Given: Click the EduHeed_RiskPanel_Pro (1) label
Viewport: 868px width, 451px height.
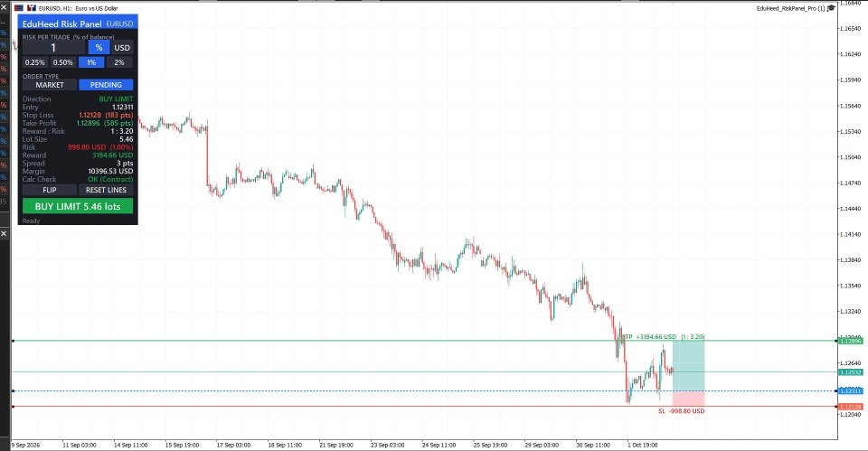Looking at the screenshot, I should coord(790,8).
